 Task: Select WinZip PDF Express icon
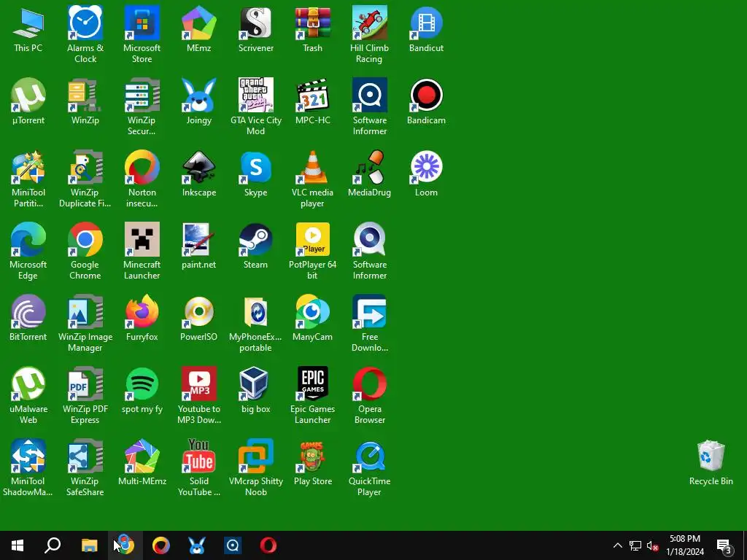[85, 395]
